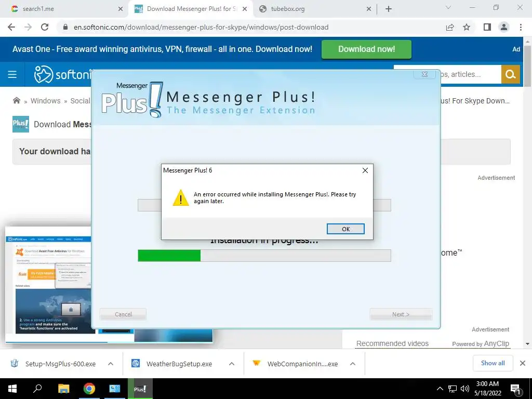Open the notification center icon
This screenshot has height=399, width=532.
coord(515,389)
